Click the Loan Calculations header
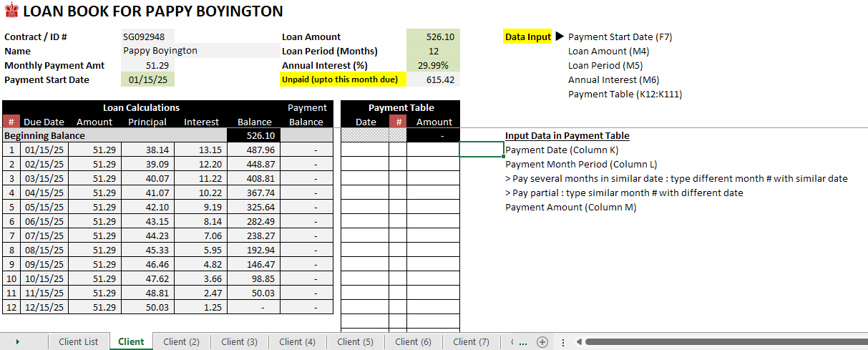The height and width of the screenshot is (350, 868). [x=141, y=107]
